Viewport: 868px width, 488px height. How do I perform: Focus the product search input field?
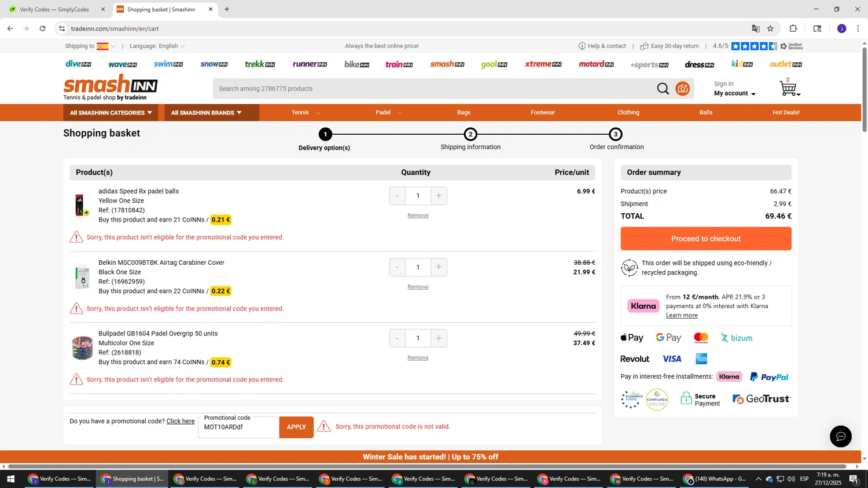tap(434, 88)
